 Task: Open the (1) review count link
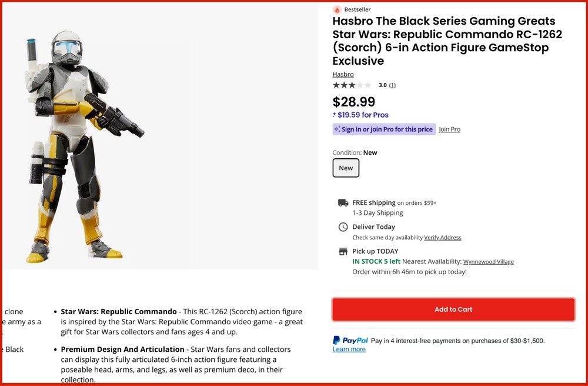coord(392,85)
